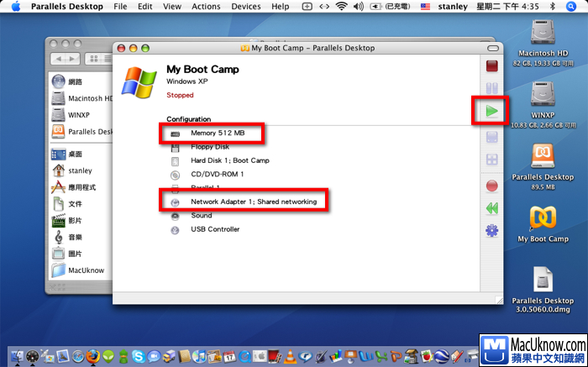This screenshot has width=588, height=367.
Task: Open the Actions menu
Action: click(x=206, y=7)
